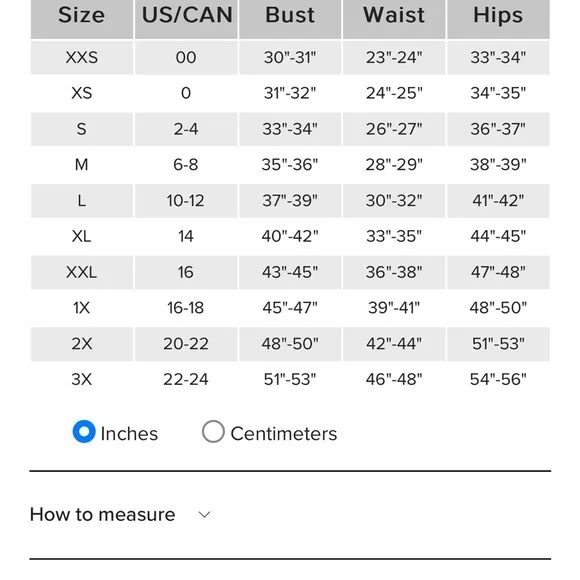The image size is (580, 580).
Task: Click the US/CAN column header
Action: tap(186, 17)
